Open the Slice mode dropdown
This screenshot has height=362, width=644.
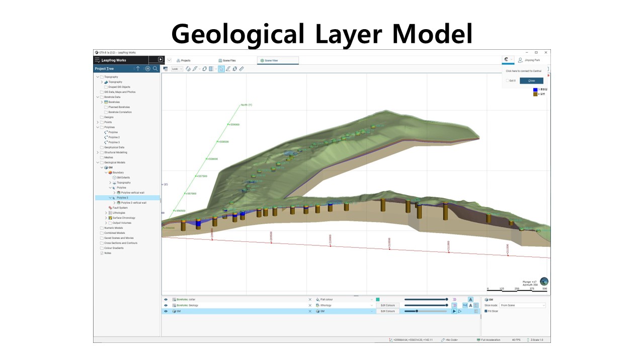point(522,305)
